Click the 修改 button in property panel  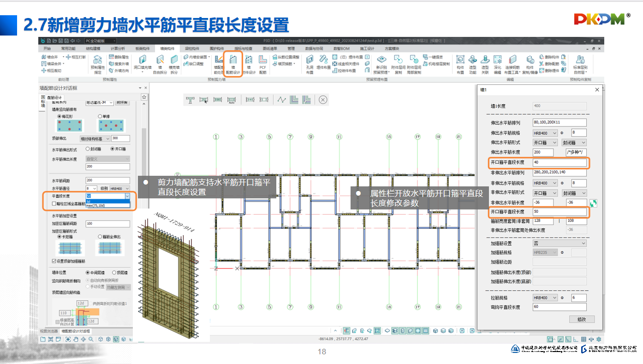pos(581,319)
